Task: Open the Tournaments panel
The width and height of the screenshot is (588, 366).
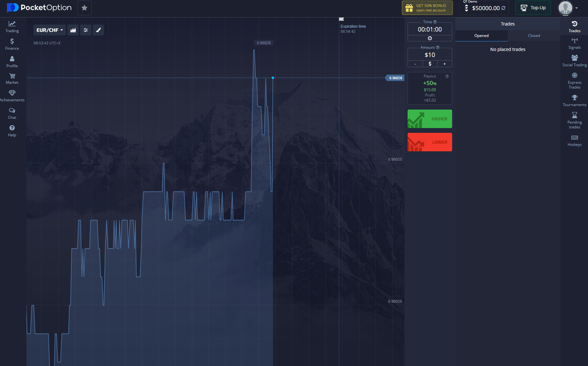Action: [x=574, y=101]
